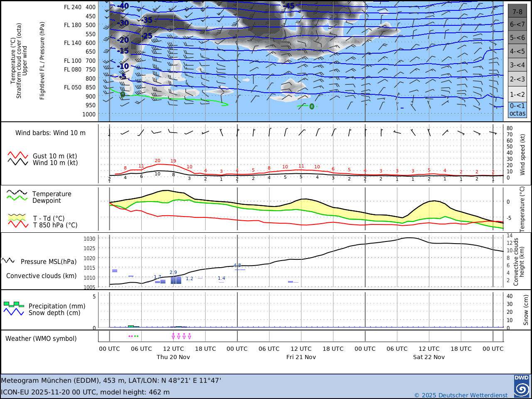Image resolution: width=532 pixels, height=399 pixels.
Task: Click the convective cloud value 4.8
Action: click(x=237, y=265)
